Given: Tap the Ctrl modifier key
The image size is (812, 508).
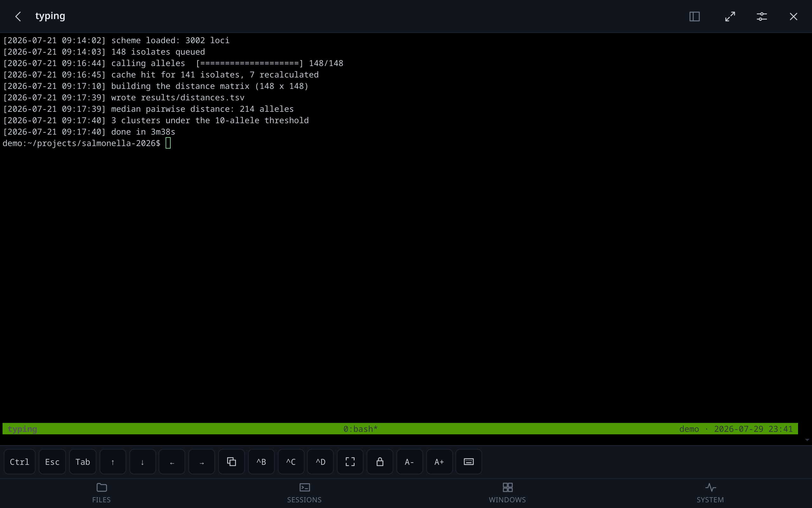Looking at the screenshot, I should click(x=19, y=462).
